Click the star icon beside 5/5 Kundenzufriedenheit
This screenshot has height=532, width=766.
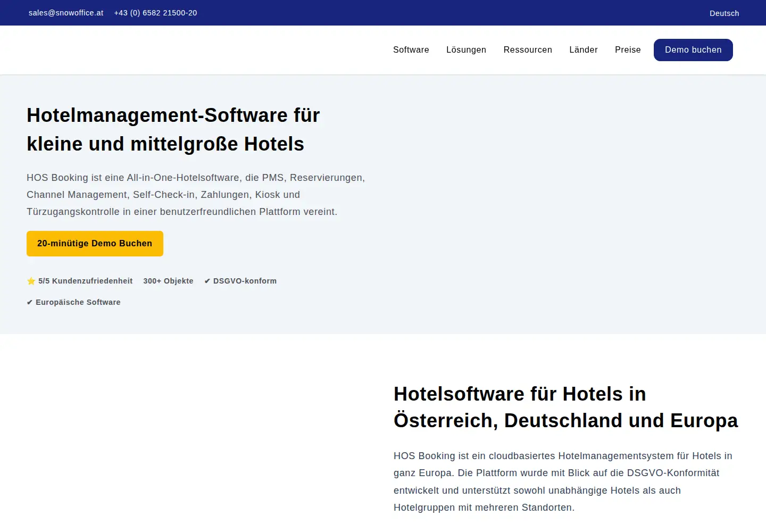pyautogui.click(x=31, y=281)
